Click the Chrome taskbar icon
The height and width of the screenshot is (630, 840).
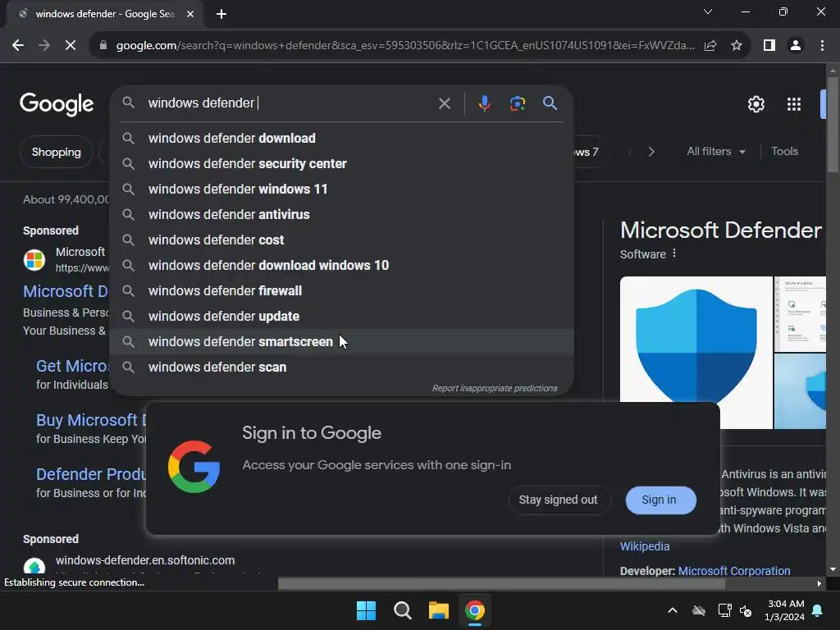tap(475, 610)
